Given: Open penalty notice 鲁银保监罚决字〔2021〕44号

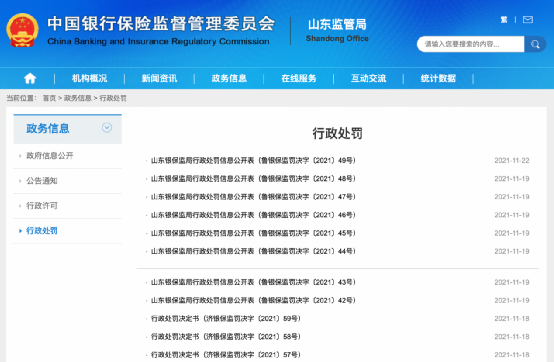Looking at the screenshot, I should pyautogui.click(x=253, y=251).
